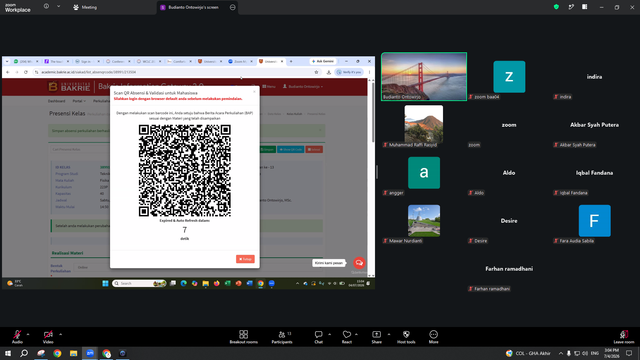Open File Explorer from taskbar

click(73, 353)
